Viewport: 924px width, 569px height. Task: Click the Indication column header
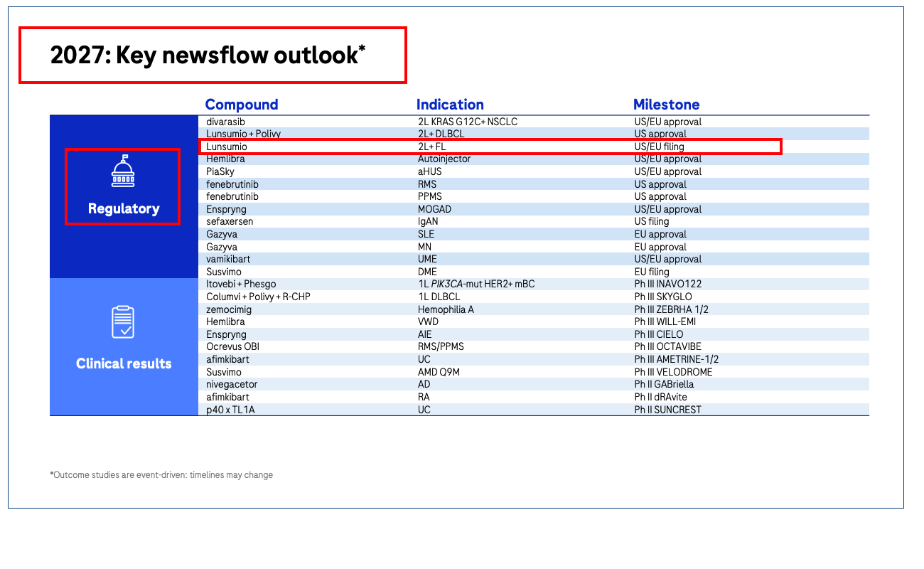tap(450, 105)
